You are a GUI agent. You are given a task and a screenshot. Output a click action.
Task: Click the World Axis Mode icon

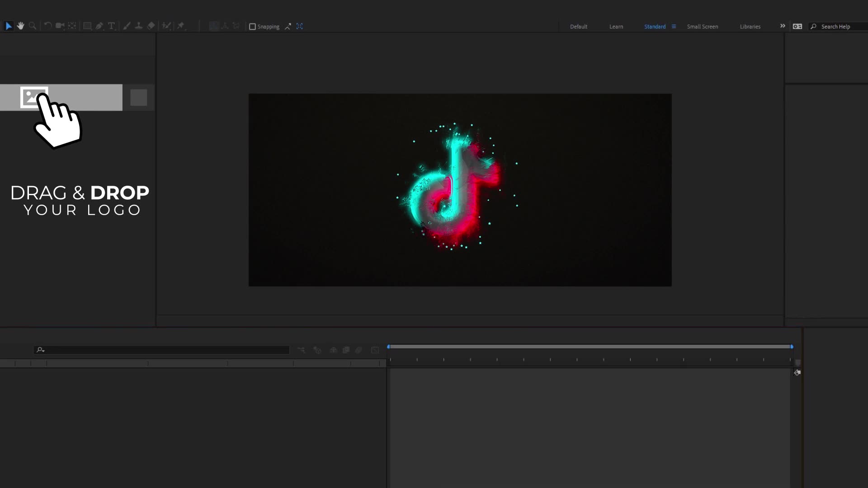225,26
